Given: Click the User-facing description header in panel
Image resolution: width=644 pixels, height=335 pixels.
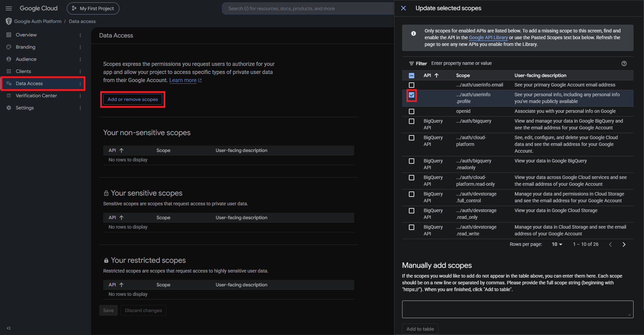Looking at the screenshot, I should point(540,75).
